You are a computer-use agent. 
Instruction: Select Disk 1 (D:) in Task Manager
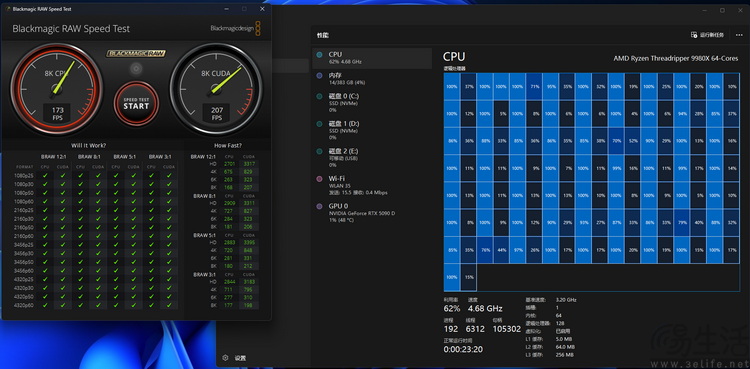click(372, 130)
